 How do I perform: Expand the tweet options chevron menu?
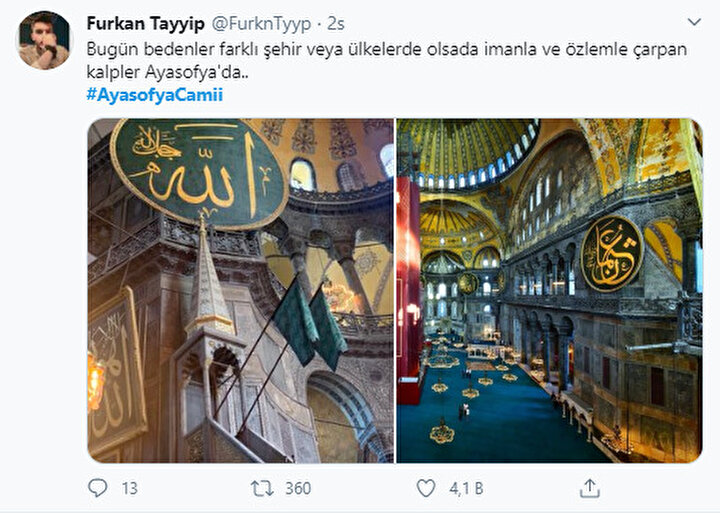694,22
